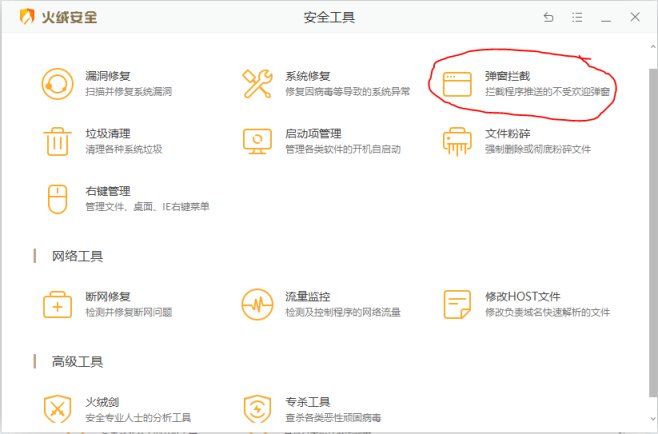The width and height of the screenshot is (658, 434).
Task: Click the 网络工具 section heading
Action: tap(77, 256)
